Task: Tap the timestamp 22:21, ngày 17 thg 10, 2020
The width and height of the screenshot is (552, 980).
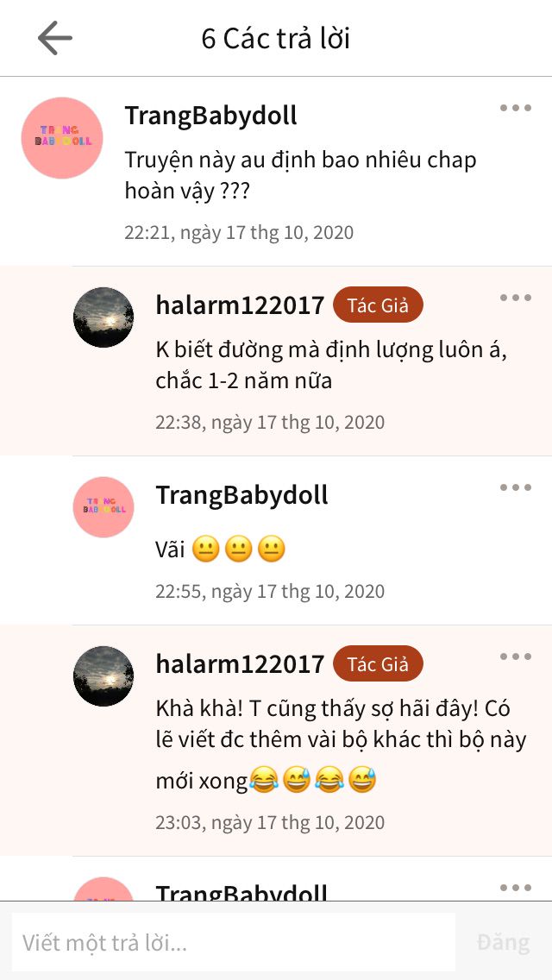Action: pyautogui.click(x=239, y=233)
